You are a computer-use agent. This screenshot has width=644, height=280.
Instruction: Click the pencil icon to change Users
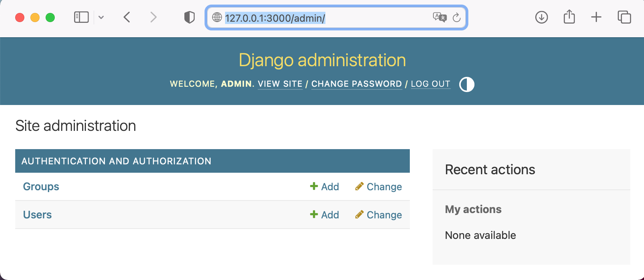point(359,215)
